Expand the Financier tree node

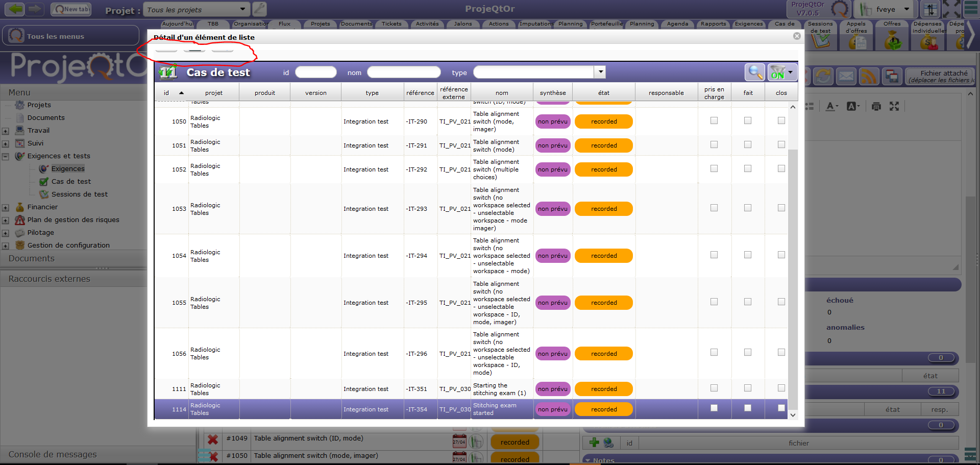(6, 208)
